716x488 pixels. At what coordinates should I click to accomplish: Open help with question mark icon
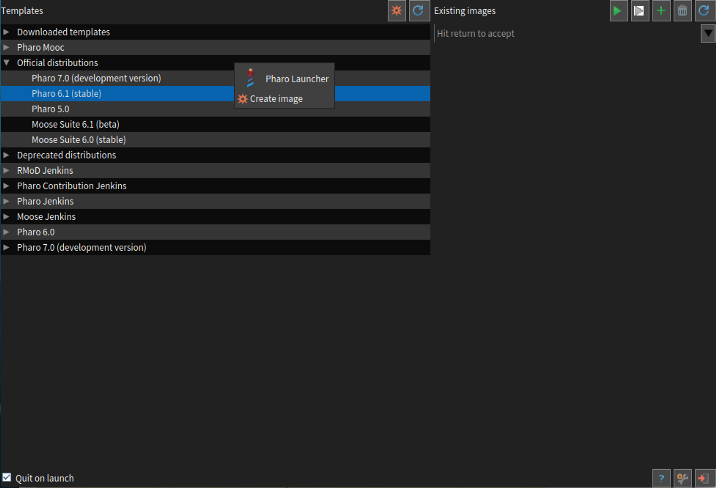pyautogui.click(x=661, y=478)
